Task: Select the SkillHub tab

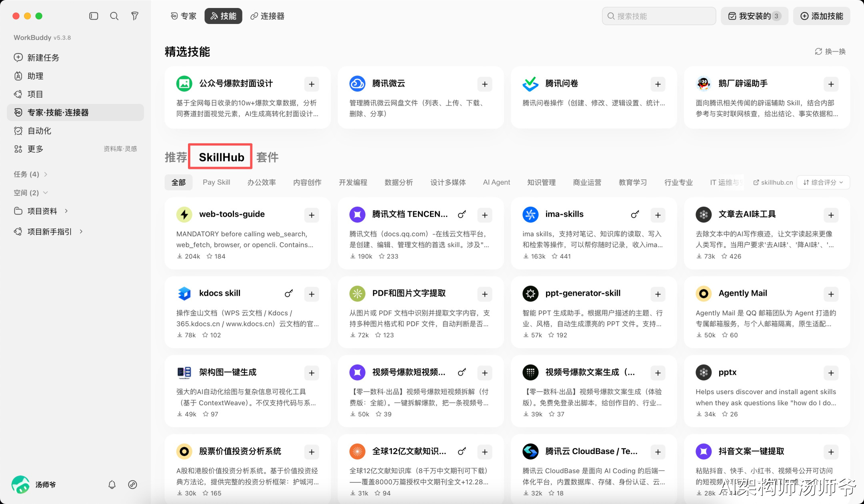Action: click(221, 157)
